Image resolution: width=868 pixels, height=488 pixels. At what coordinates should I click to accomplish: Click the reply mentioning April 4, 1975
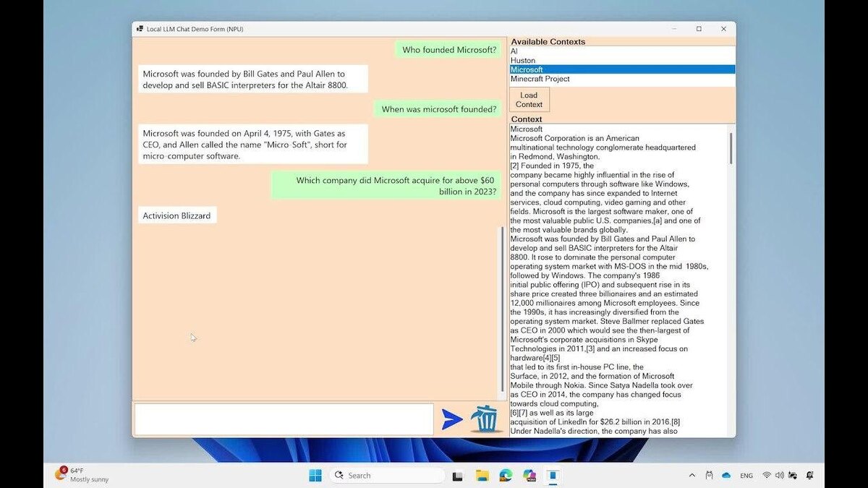coord(252,144)
